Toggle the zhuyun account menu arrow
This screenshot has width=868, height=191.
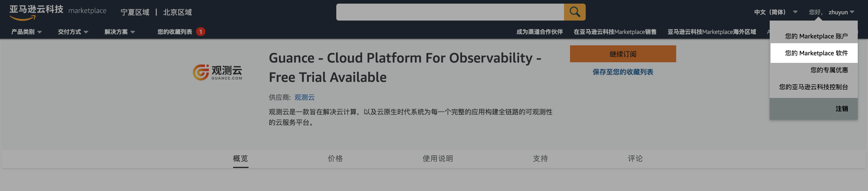coord(852,12)
